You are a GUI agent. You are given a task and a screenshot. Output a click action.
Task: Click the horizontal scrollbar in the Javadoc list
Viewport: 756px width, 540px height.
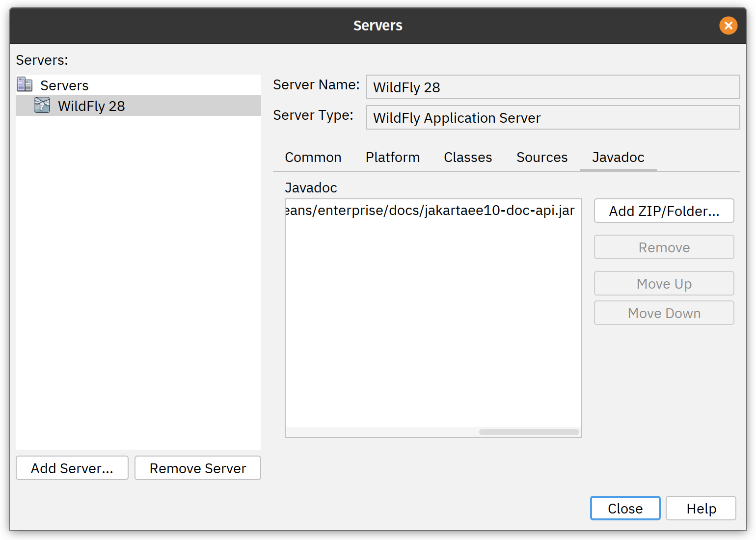529,432
